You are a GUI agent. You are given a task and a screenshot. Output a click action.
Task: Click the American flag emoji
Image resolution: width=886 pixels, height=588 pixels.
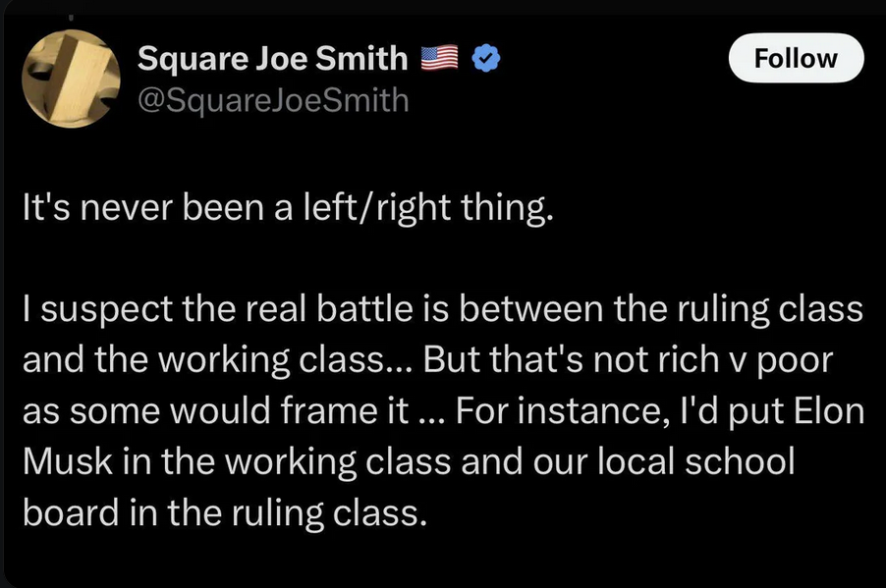[x=440, y=58]
